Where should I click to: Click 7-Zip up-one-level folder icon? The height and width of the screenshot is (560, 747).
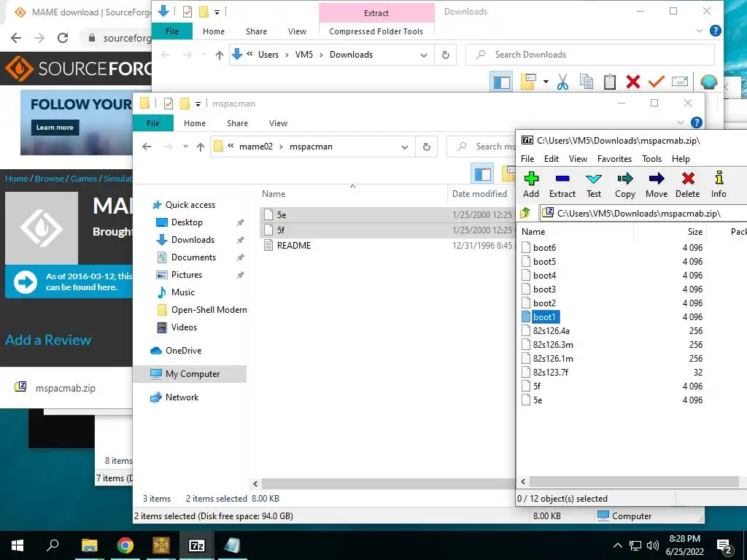525,213
